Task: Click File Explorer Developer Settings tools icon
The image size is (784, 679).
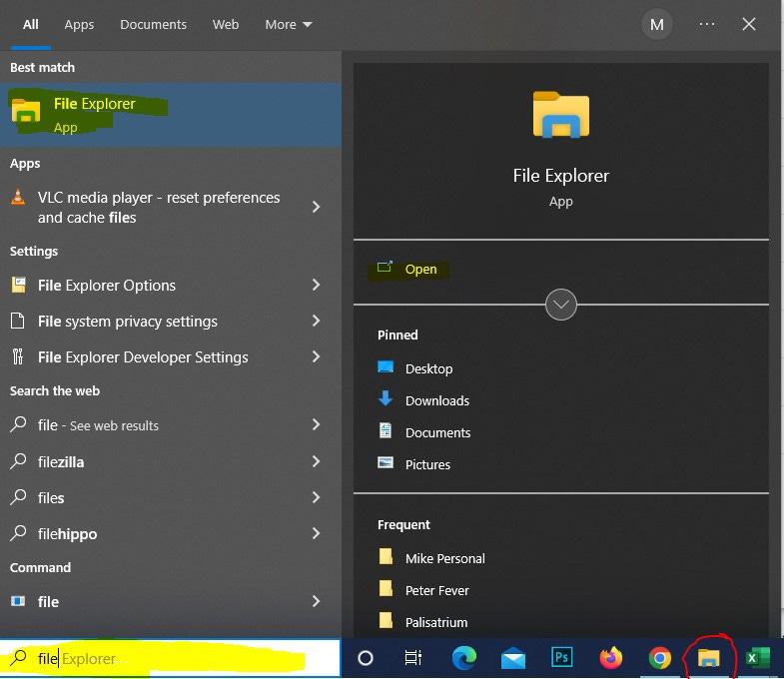Action: (18, 356)
